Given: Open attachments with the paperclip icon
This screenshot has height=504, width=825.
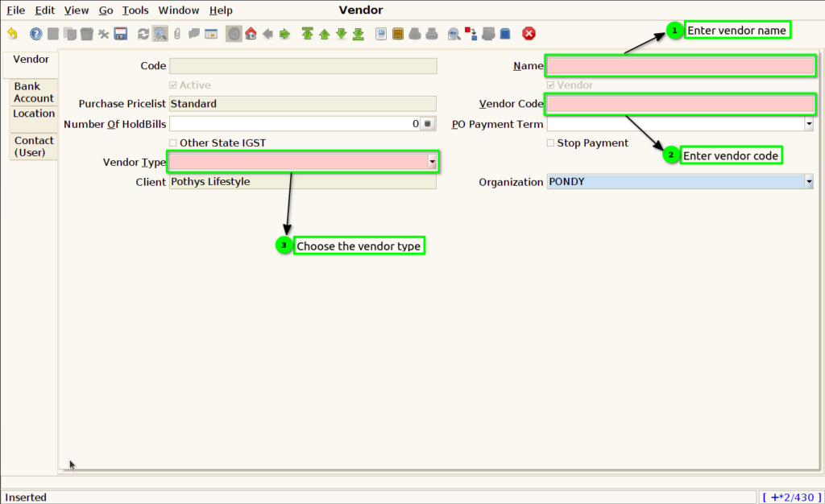Looking at the screenshot, I should point(177,34).
